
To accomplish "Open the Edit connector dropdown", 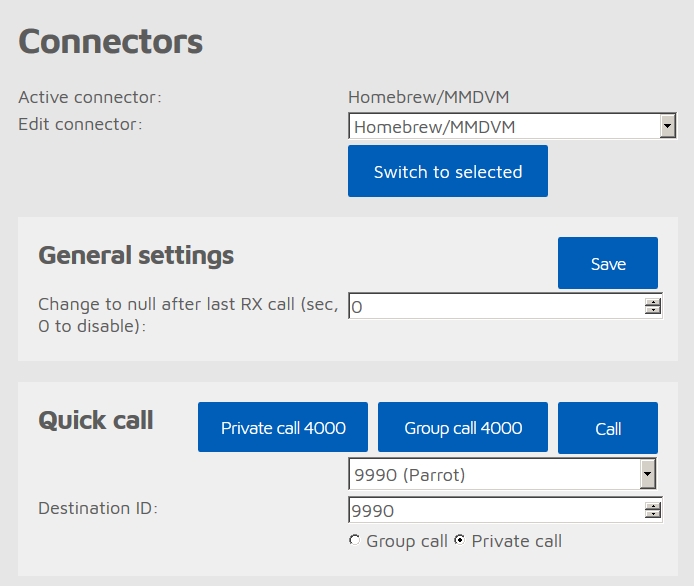I will [512, 126].
